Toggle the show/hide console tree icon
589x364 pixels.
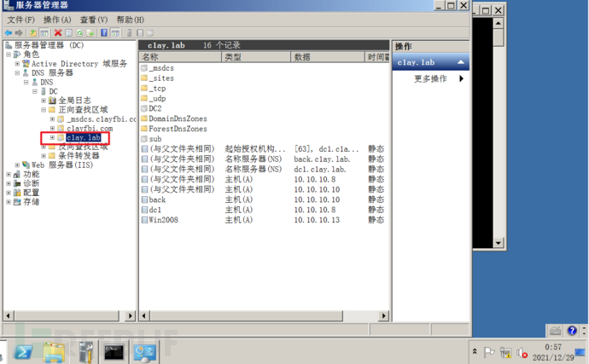click(44, 33)
